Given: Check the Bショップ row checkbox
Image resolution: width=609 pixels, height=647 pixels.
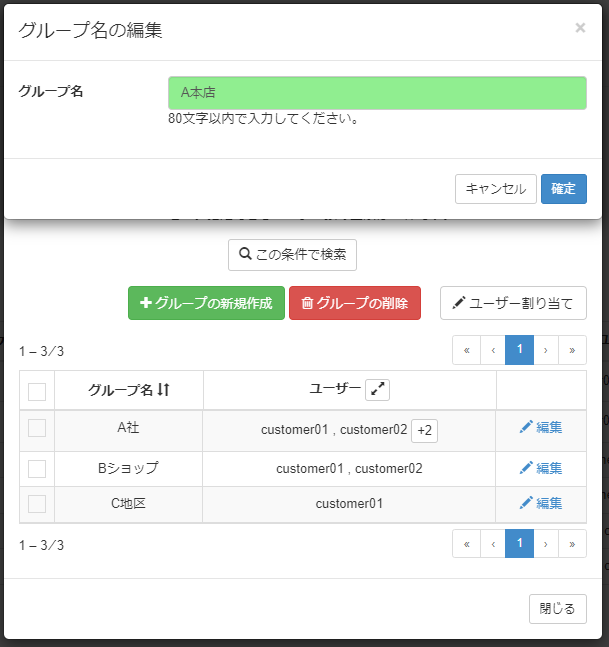Looking at the screenshot, I should click(37, 469).
